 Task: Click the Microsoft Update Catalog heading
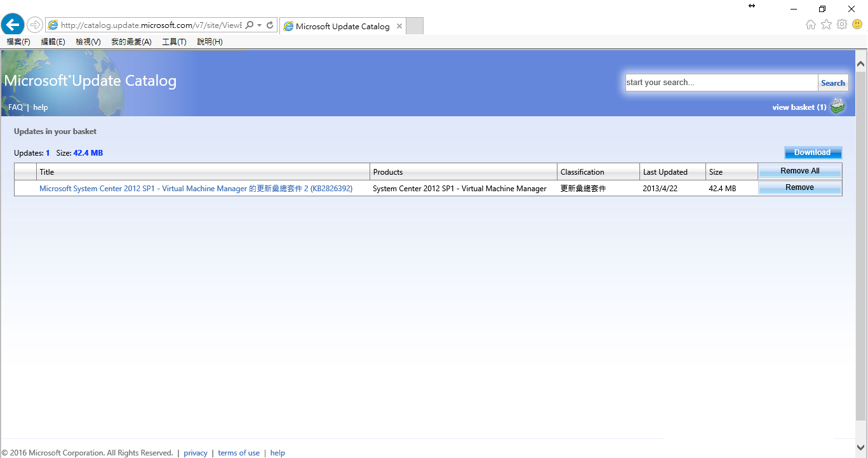tap(90, 81)
